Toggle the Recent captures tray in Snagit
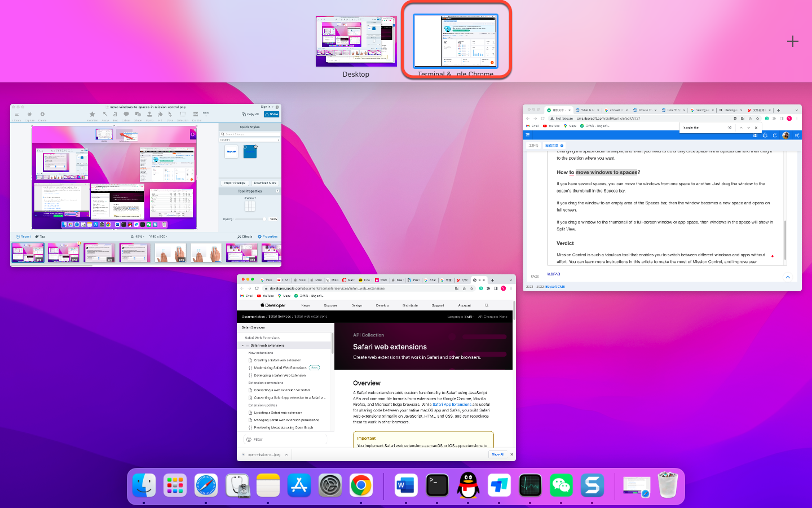 (x=23, y=237)
